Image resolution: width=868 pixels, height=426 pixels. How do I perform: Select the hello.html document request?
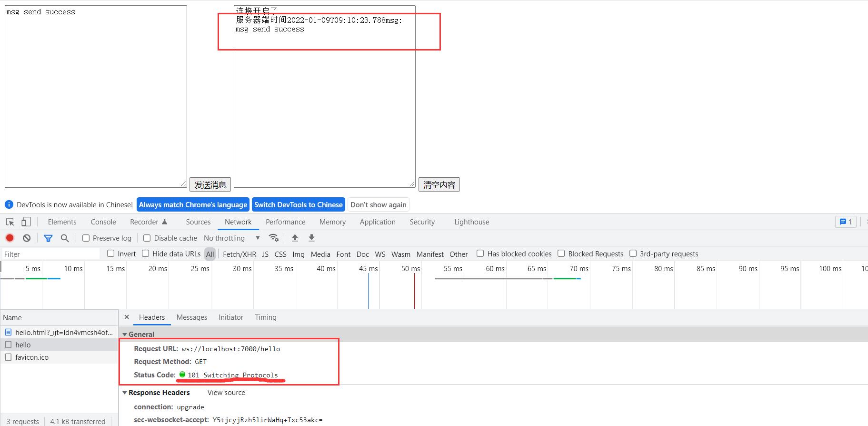point(59,333)
